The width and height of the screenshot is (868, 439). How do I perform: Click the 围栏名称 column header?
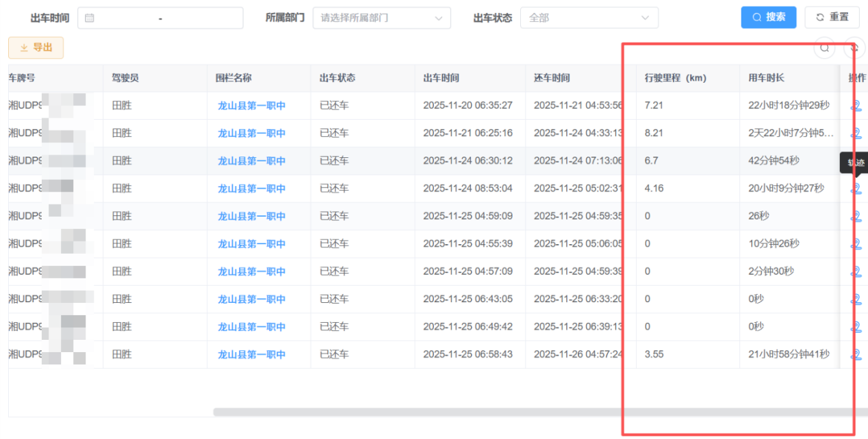[x=233, y=78]
